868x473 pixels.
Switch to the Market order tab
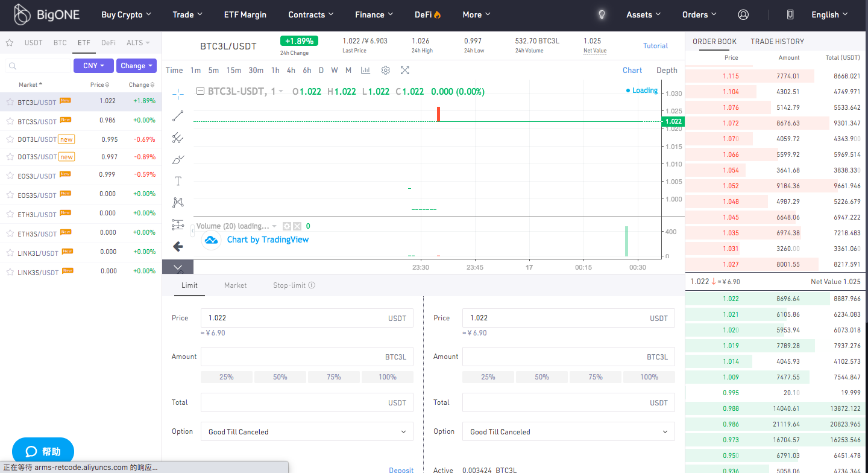tap(235, 285)
